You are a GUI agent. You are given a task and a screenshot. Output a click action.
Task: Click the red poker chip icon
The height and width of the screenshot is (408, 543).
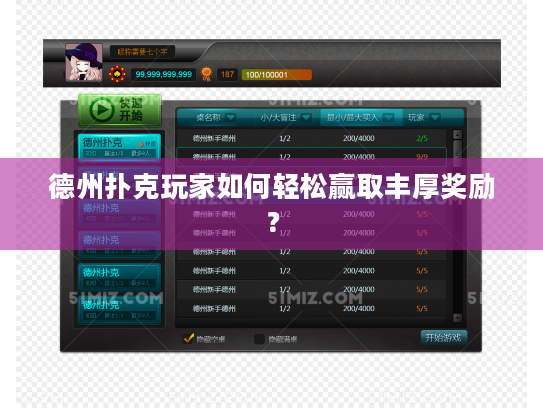tap(117, 74)
